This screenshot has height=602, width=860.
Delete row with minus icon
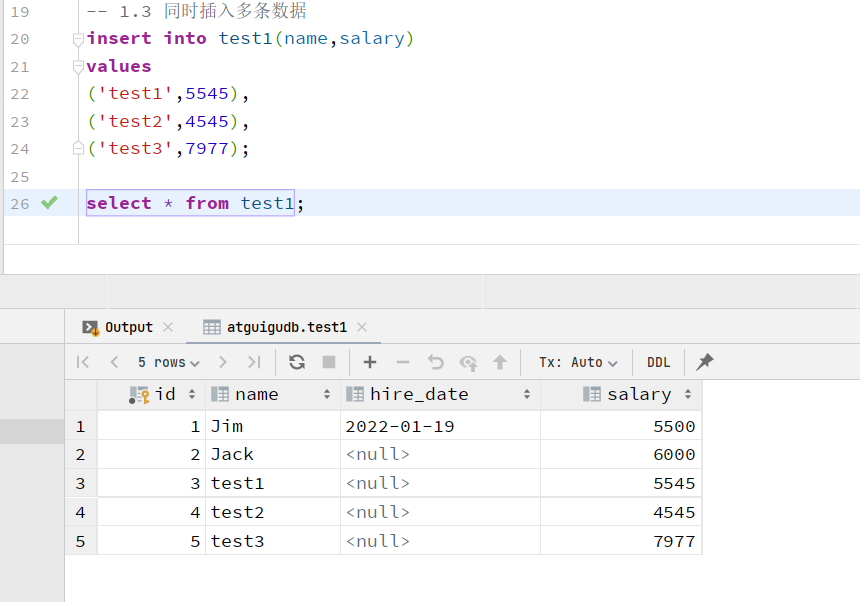click(x=403, y=362)
